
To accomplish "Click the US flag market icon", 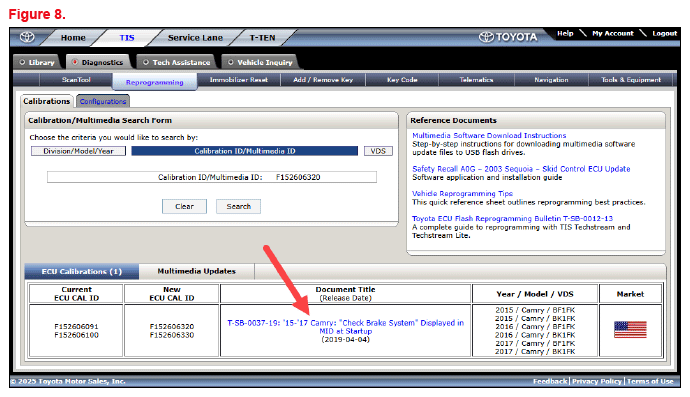I will (x=630, y=330).
